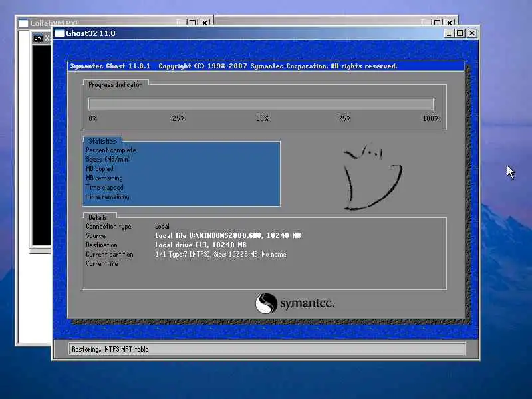Image resolution: width=532 pixels, height=399 pixels.
Task: Click the Current partition label
Action: pos(110,254)
